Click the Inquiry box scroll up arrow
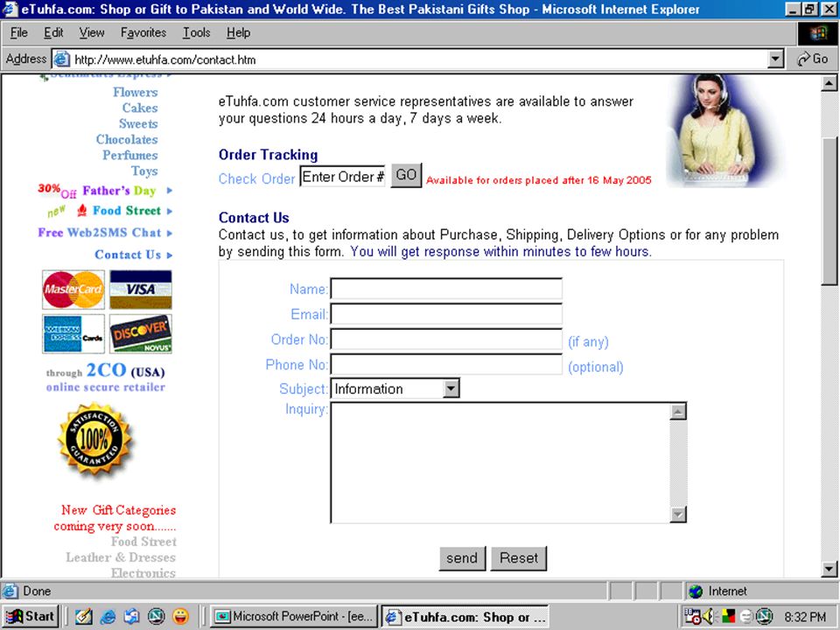The height and width of the screenshot is (630, 840). click(677, 411)
